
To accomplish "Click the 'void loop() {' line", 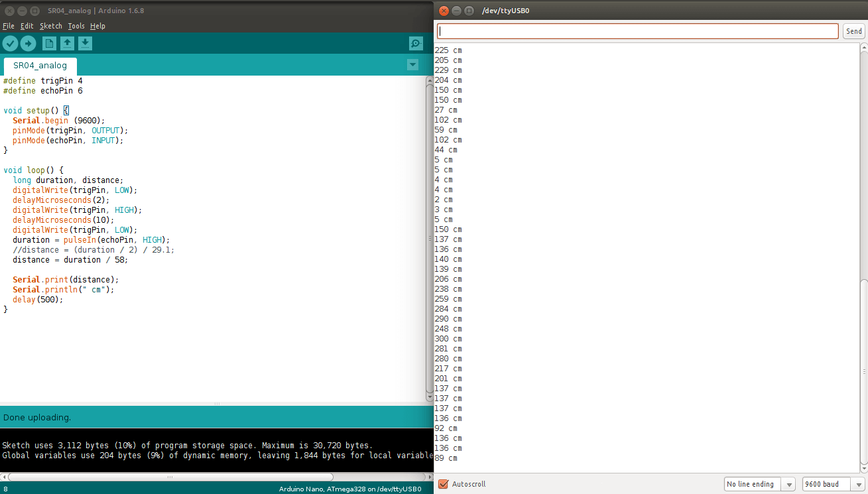I will pos(33,170).
